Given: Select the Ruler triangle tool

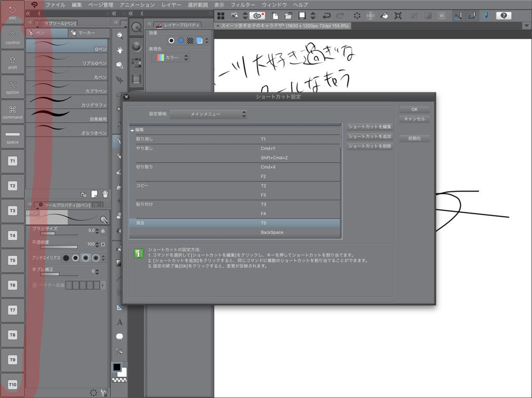Looking at the screenshot, I should coord(120,308).
